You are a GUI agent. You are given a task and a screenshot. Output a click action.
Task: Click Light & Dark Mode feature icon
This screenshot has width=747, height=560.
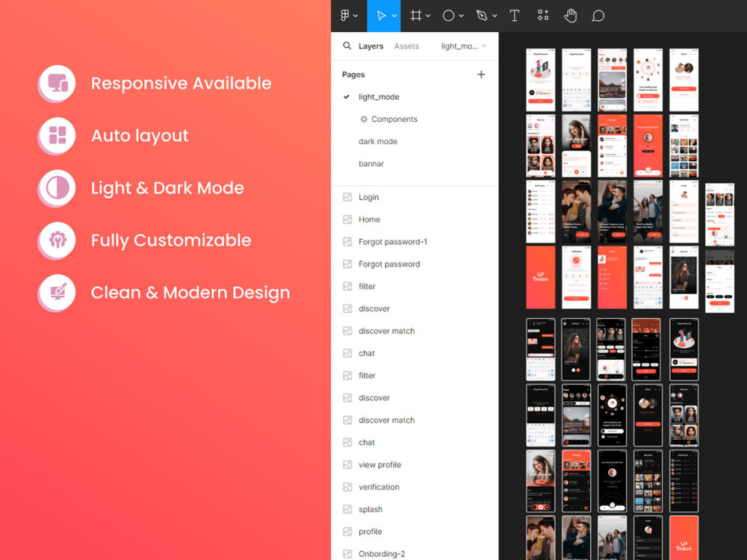58,188
